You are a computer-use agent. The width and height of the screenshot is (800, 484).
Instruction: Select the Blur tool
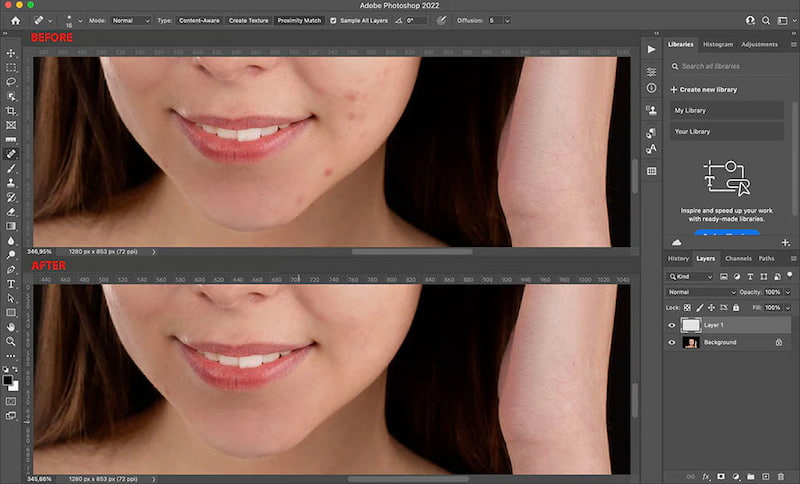click(x=11, y=240)
